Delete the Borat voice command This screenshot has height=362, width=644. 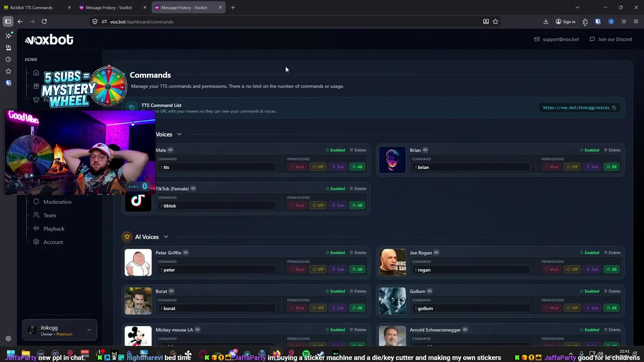tap(358, 291)
